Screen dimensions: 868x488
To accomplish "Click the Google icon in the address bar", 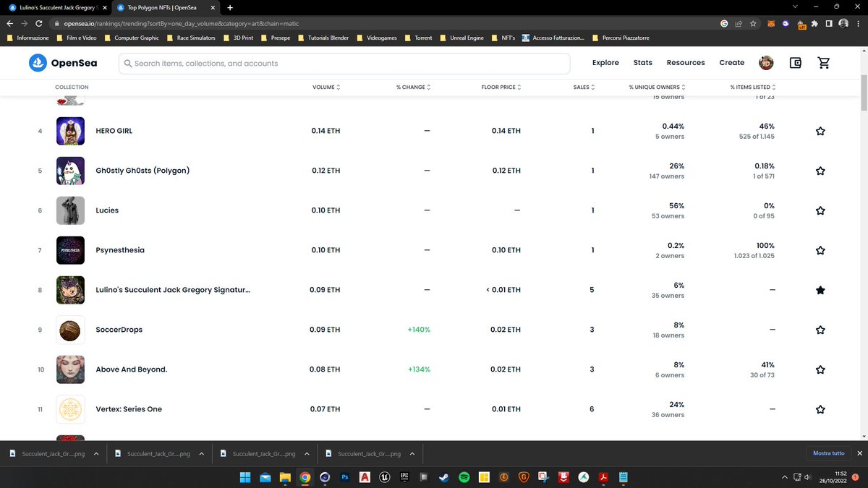I will tap(724, 23).
